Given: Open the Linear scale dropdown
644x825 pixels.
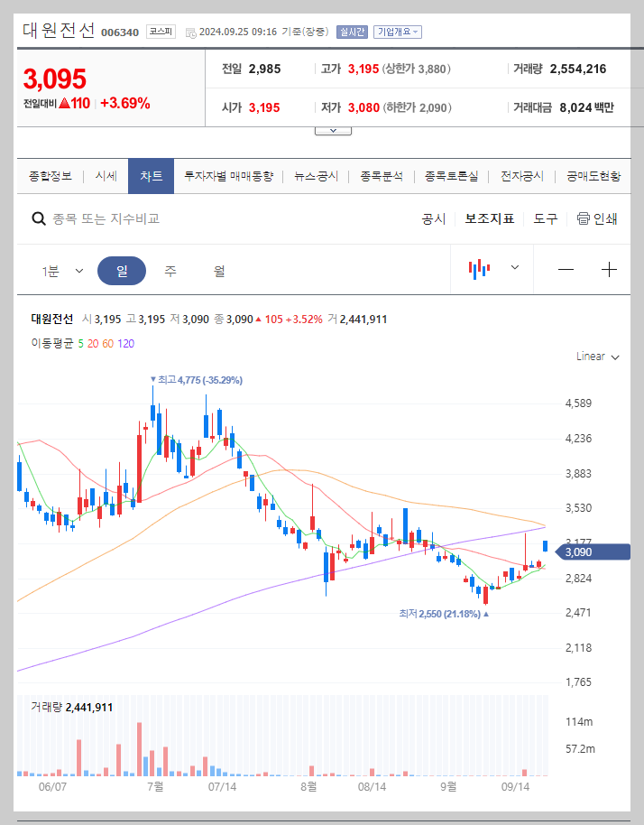Looking at the screenshot, I should [595, 356].
